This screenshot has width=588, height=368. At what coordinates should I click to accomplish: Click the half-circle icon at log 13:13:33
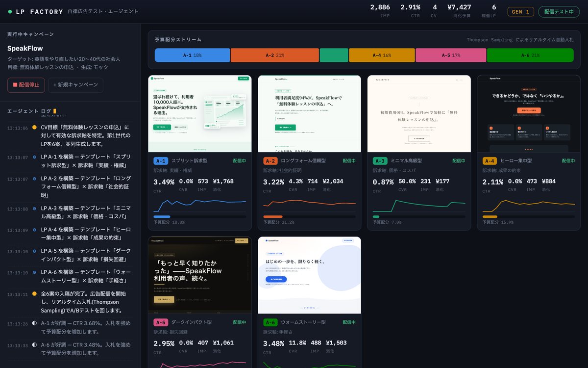[x=34, y=345]
